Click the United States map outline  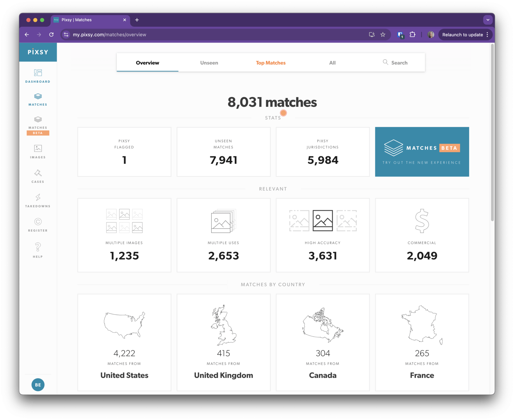click(124, 325)
